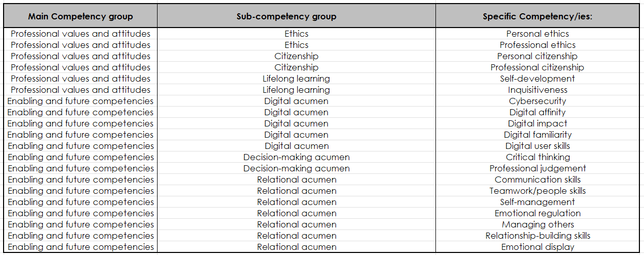Click the Relationship-building skills cell
Screen dimensions: 644x255
tap(537, 236)
